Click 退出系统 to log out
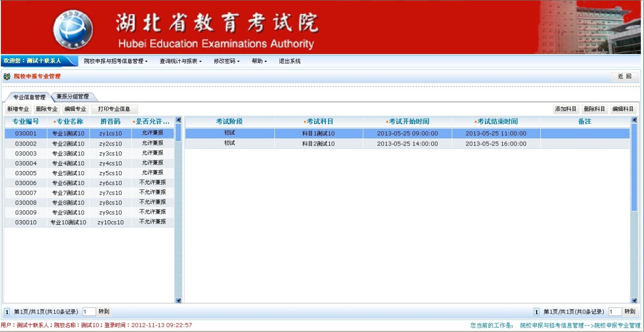Image resolution: width=644 pixels, height=332 pixels. (290, 61)
